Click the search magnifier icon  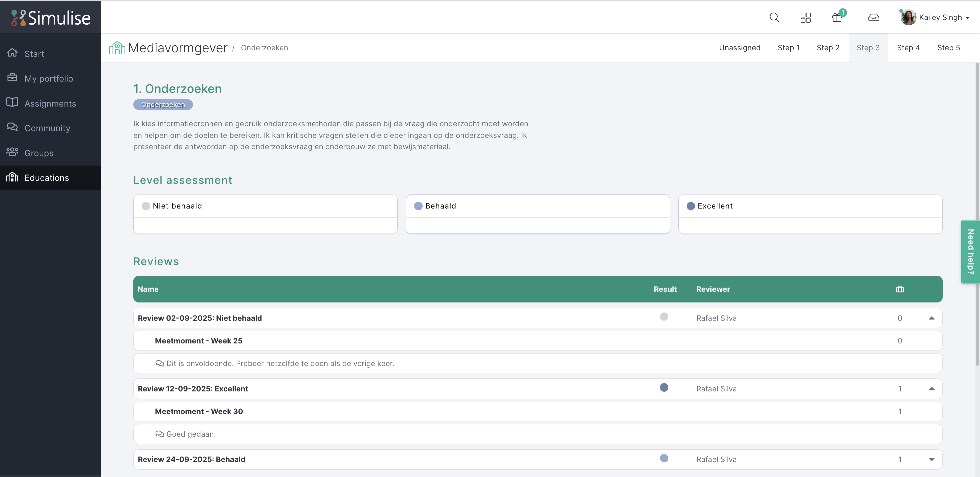[774, 17]
